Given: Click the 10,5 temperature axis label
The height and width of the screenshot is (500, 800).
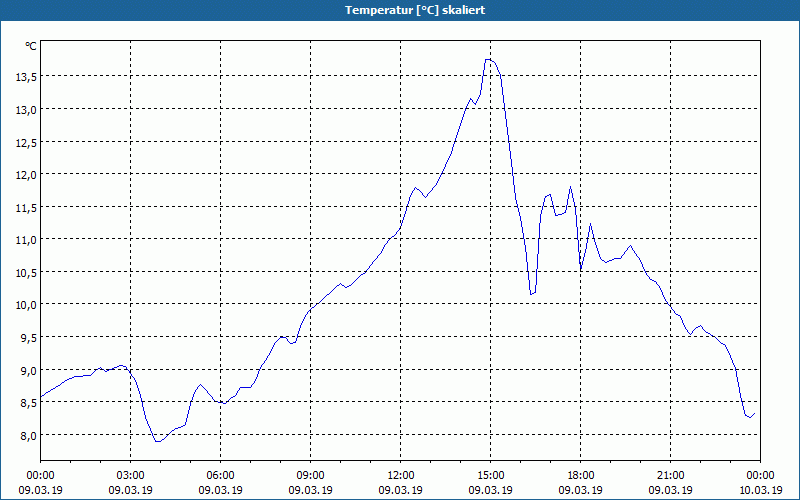Looking at the screenshot, I should point(26,272).
